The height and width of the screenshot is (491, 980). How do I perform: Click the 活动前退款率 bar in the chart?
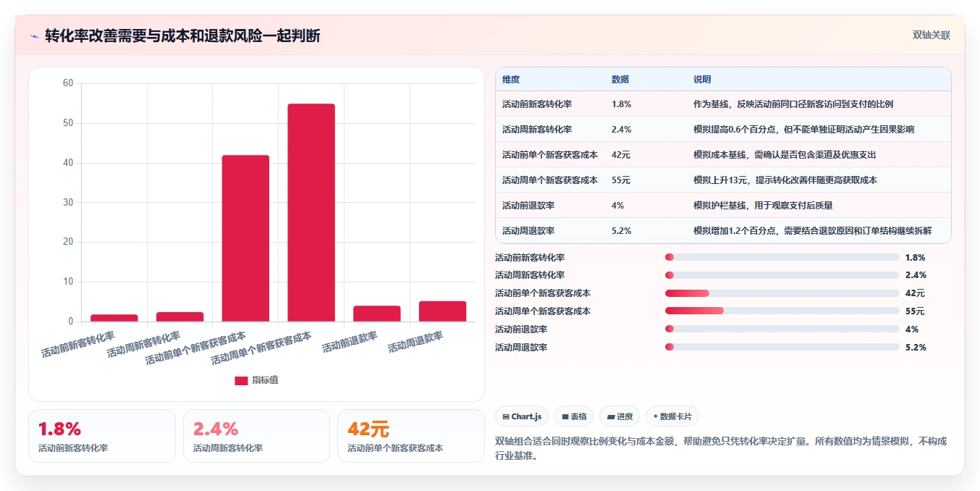(377, 314)
